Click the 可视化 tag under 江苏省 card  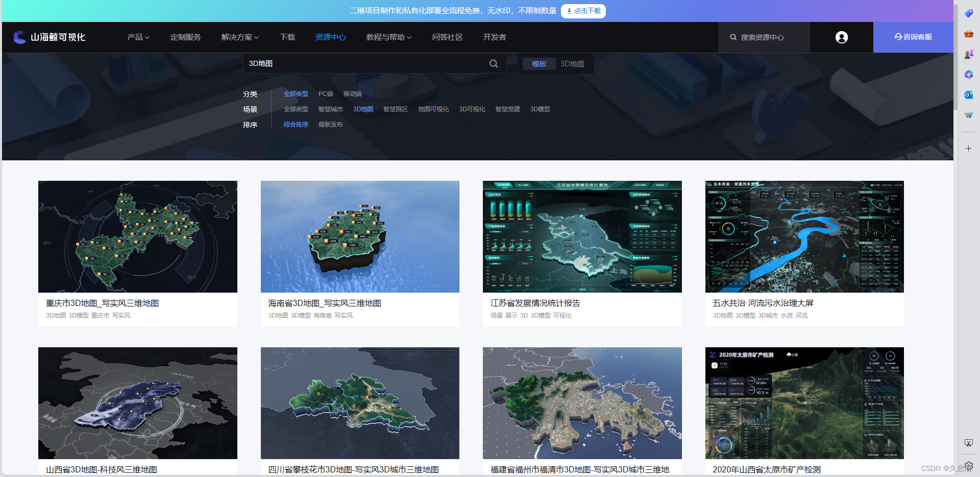click(x=562, y=316)
